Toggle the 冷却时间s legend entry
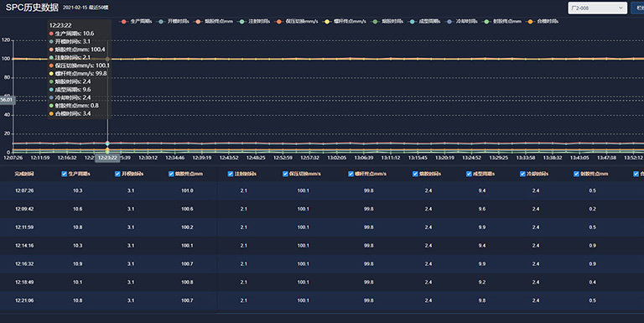The image size is (644, 323). 461,21
